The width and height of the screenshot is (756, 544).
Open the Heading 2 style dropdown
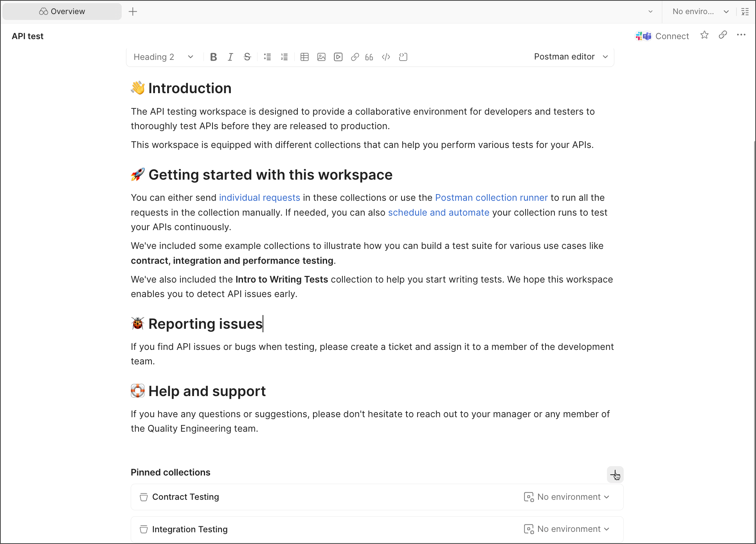[x=164, y=57]
